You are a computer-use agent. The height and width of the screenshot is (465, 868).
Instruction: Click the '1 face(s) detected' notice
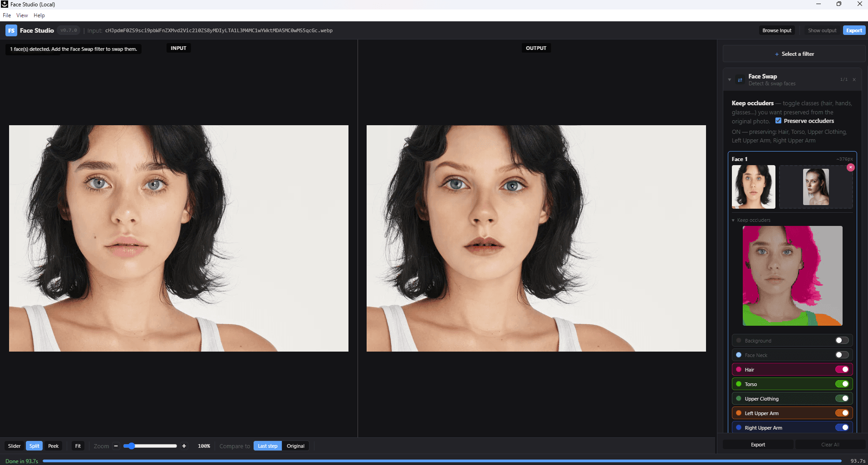pos(74,49)
